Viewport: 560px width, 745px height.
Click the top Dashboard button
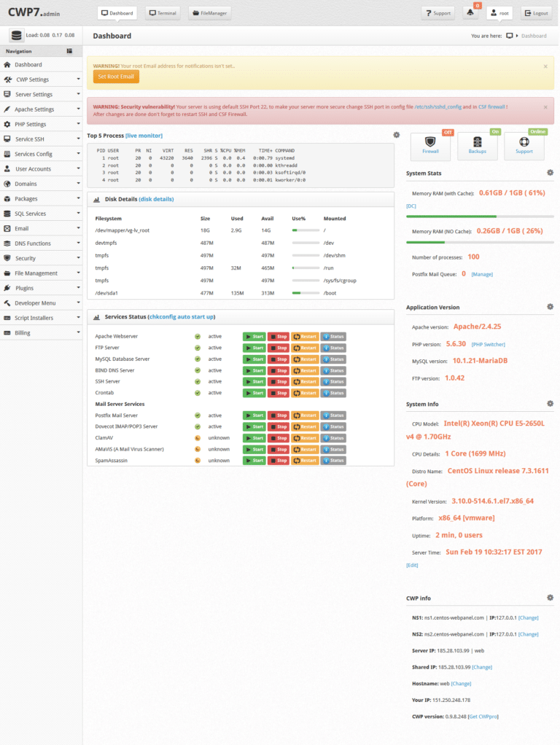click(117, 13)
